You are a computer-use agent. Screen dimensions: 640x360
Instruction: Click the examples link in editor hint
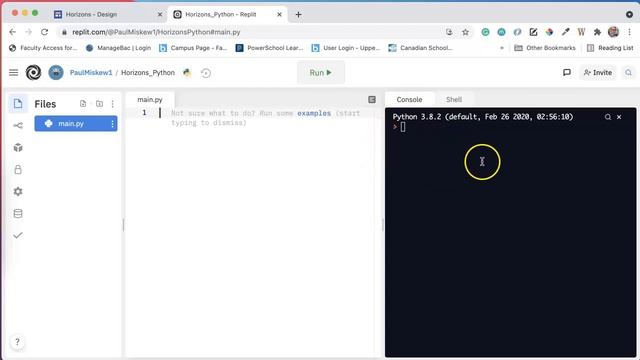[x=314, y=113]
